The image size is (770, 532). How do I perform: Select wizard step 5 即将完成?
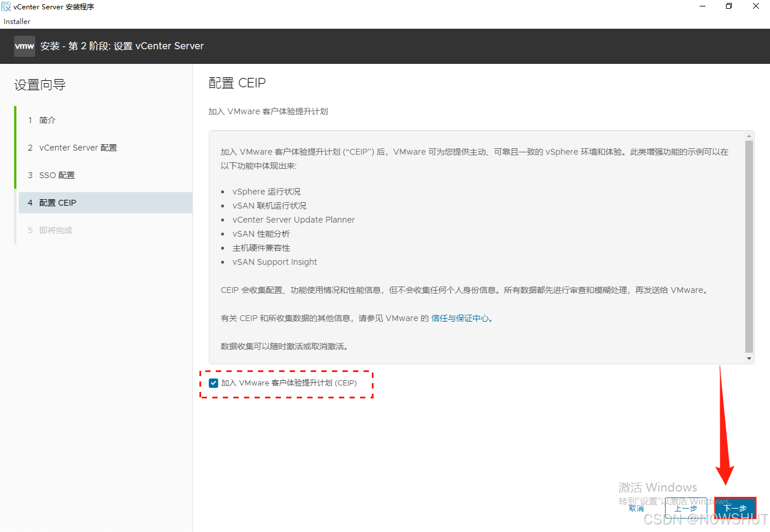point(104,230)
